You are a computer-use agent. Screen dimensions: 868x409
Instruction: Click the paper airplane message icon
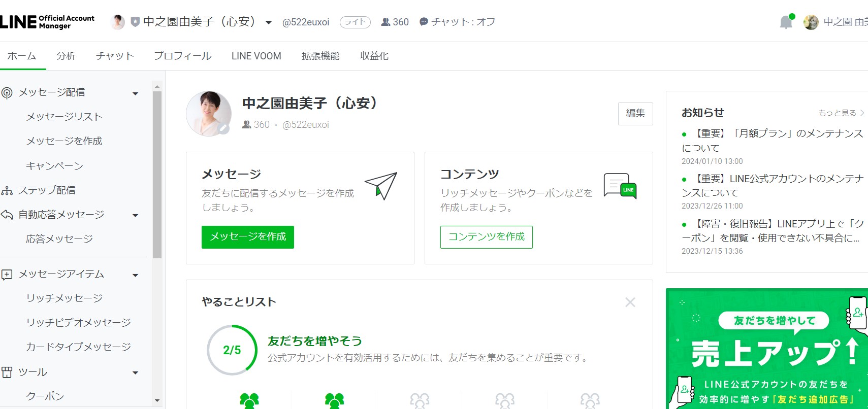click(x=381, y=186)
